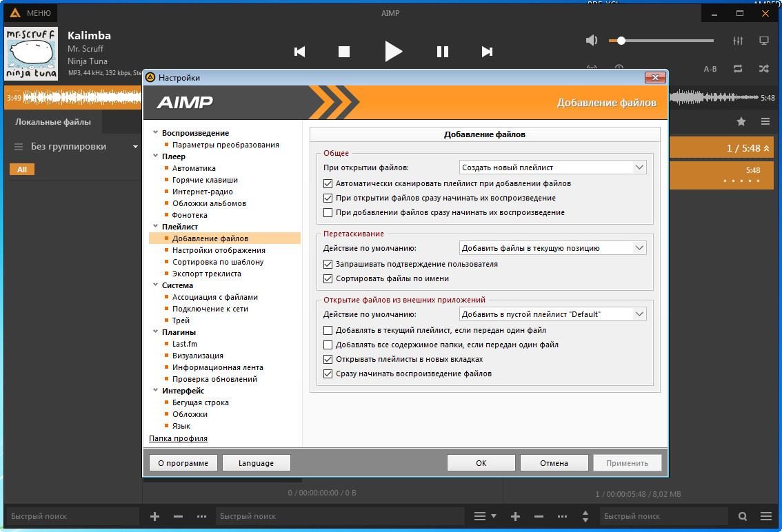This screenshot has height=532, width=782.
Task: Click the star favorites icon
Action: click(741, 121)
